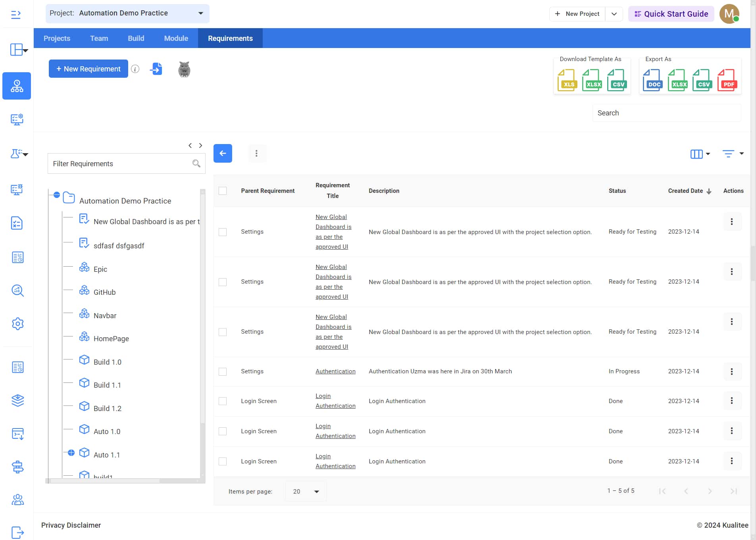
Task: Open the Authentication requirement link
Action: 335,371
